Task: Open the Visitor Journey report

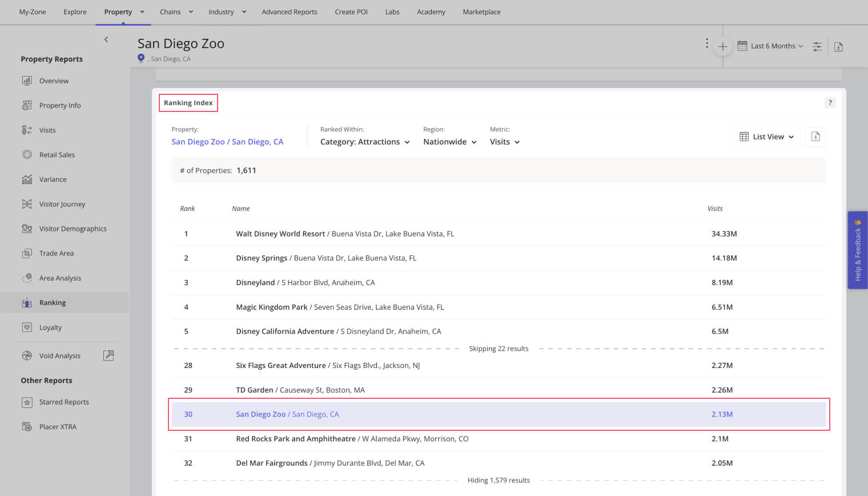Action: tap(62, 204)
